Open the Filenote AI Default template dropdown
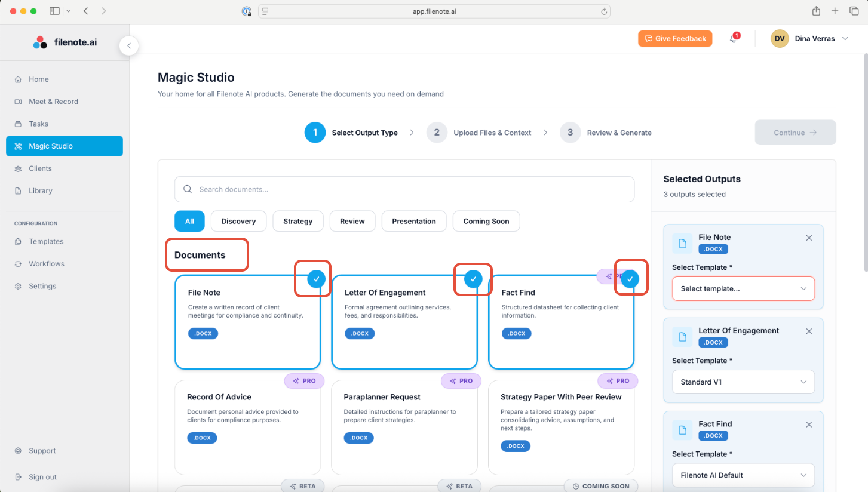Screen dimensions: 868x492 click(743, 475)
